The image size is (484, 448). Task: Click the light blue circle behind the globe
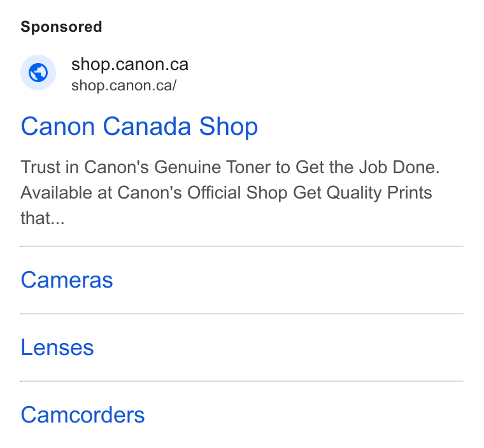(x=38, y=73)
